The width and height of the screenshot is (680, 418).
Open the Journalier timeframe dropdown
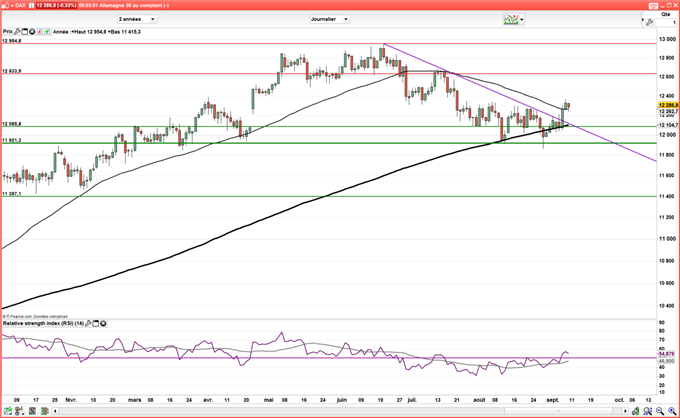(x=330, y=19)
